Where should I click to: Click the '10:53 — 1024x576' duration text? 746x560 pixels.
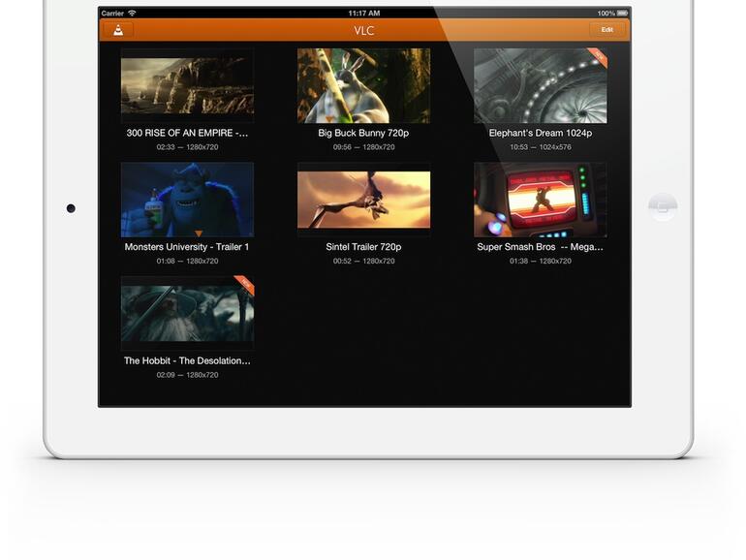pos(541,147)
